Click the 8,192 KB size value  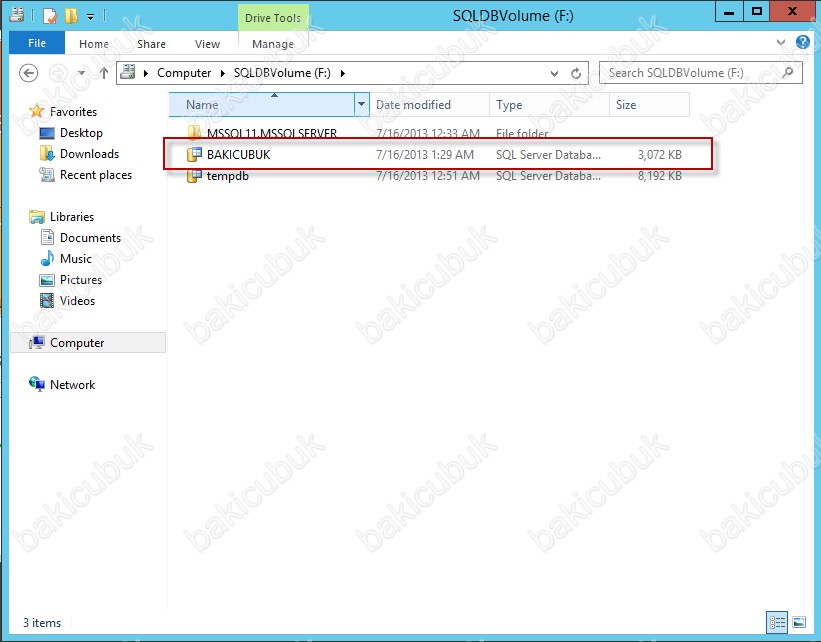tap(659, 176)
